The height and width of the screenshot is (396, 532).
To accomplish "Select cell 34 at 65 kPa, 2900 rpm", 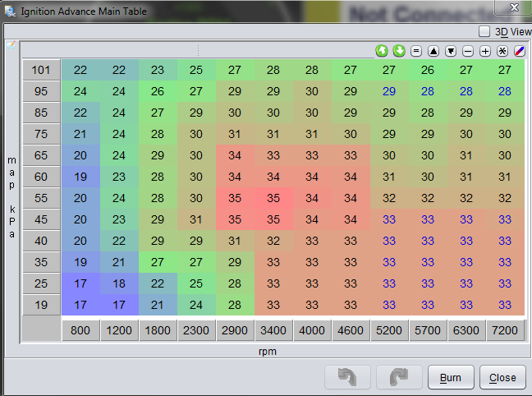I will point(235,155).
